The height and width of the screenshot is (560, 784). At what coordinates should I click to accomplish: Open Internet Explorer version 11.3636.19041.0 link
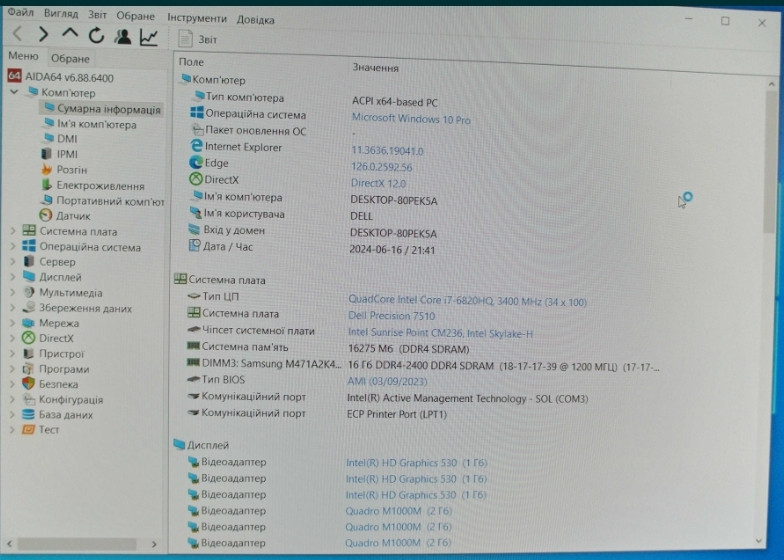pyautogui.click(x=387, y=150)
